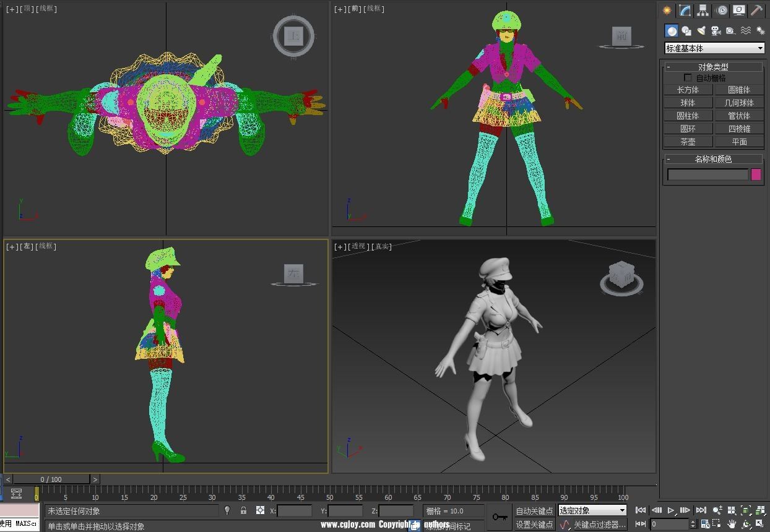Create a 长方体 box primitive
The height and width of the screenshot is (532, 770).
click(688, 90)
